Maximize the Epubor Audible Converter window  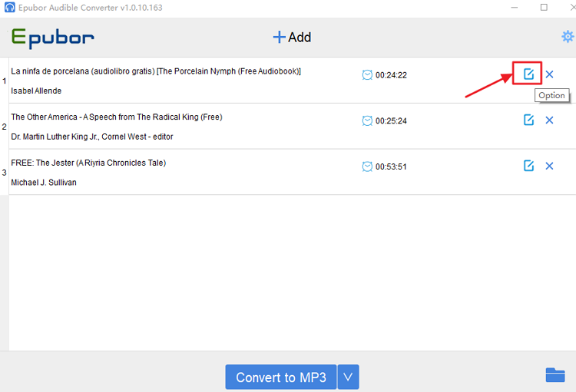point(544,8)
